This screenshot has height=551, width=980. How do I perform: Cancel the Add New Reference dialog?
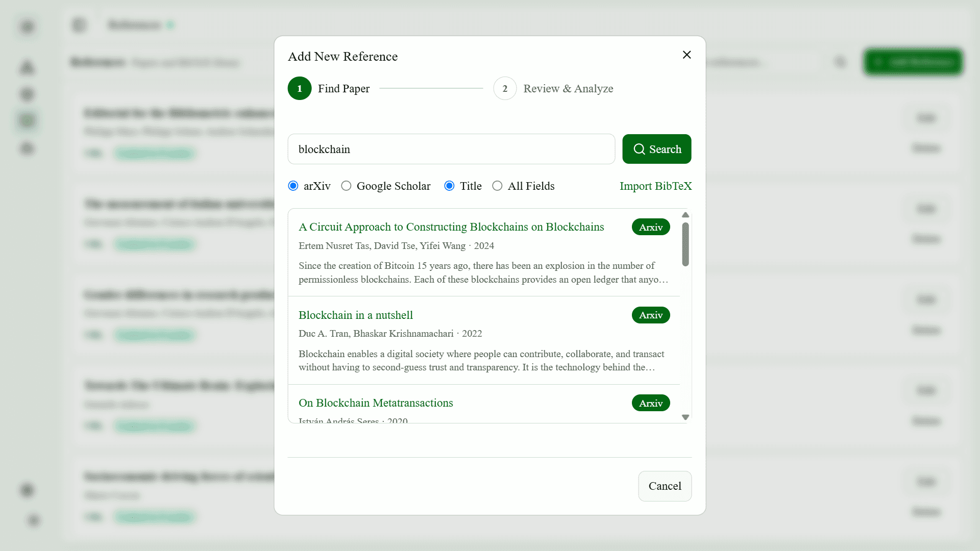665,486
